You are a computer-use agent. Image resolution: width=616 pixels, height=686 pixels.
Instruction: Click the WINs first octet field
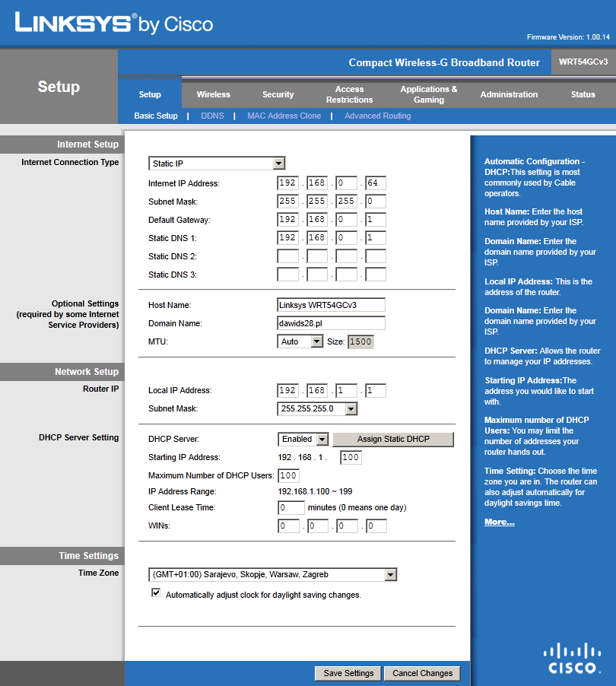pos(289,526)
